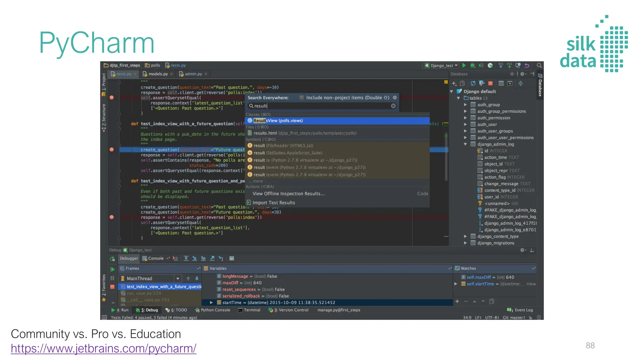
Task: Collapse all nodes in Database panel
Action: click(x=521, y=83)
